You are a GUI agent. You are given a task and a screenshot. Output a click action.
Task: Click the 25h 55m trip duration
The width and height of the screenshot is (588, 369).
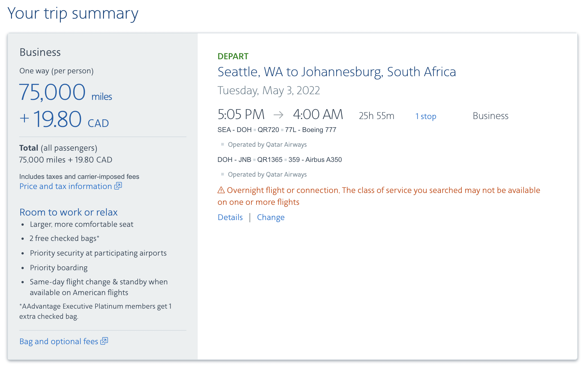[x=376, y=116]
